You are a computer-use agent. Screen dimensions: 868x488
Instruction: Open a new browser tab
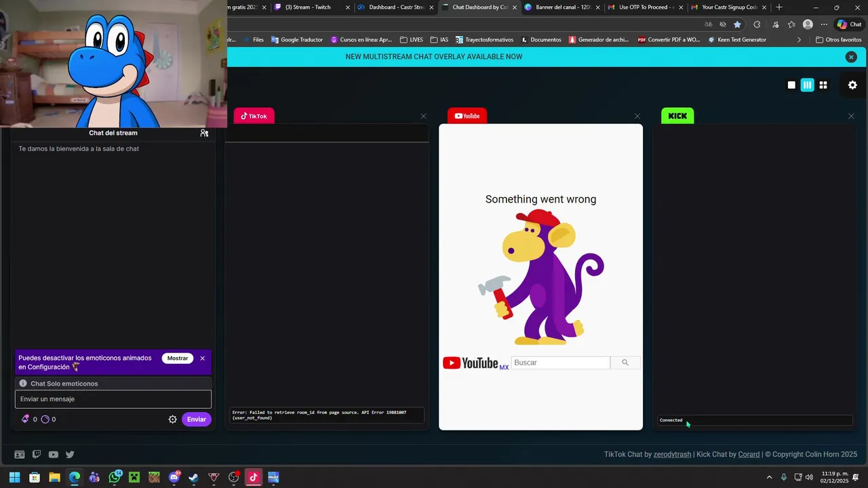click(x=779, y=7)
